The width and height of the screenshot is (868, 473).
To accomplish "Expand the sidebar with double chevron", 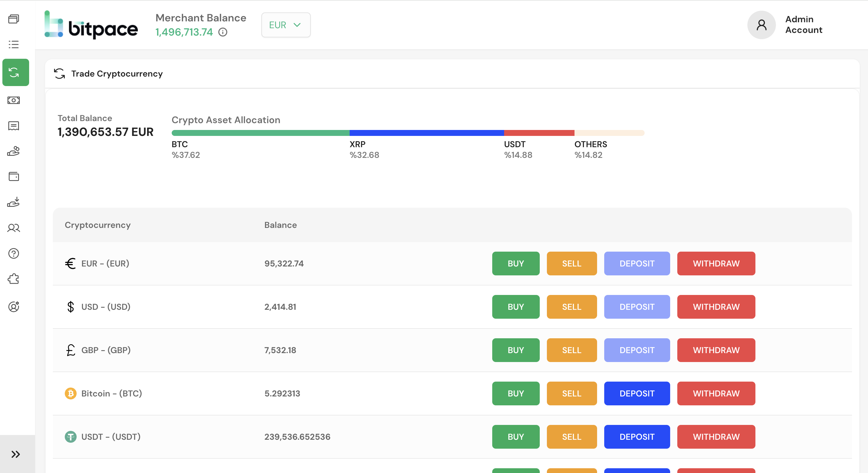I will click(x=15, y=454).
